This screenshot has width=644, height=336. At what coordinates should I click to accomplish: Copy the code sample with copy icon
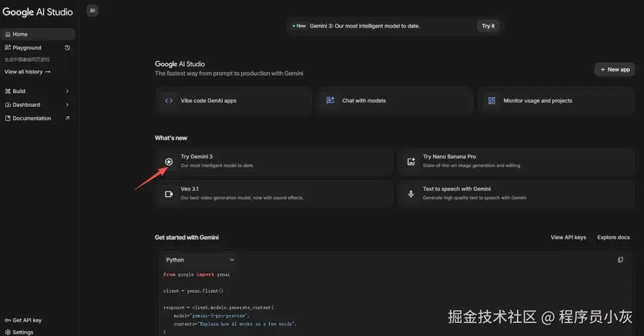620,260
